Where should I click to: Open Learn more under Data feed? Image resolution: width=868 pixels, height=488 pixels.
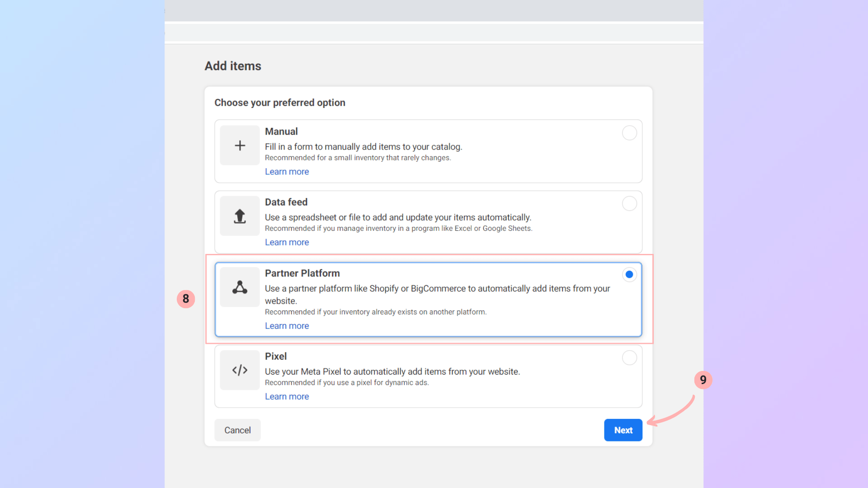tap(287, 242)
